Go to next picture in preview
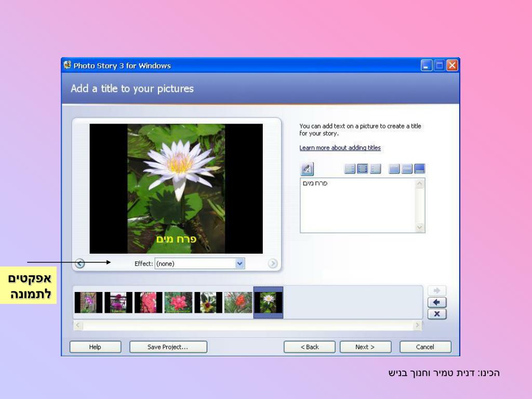The image size is (532, 399). [272, 263]
